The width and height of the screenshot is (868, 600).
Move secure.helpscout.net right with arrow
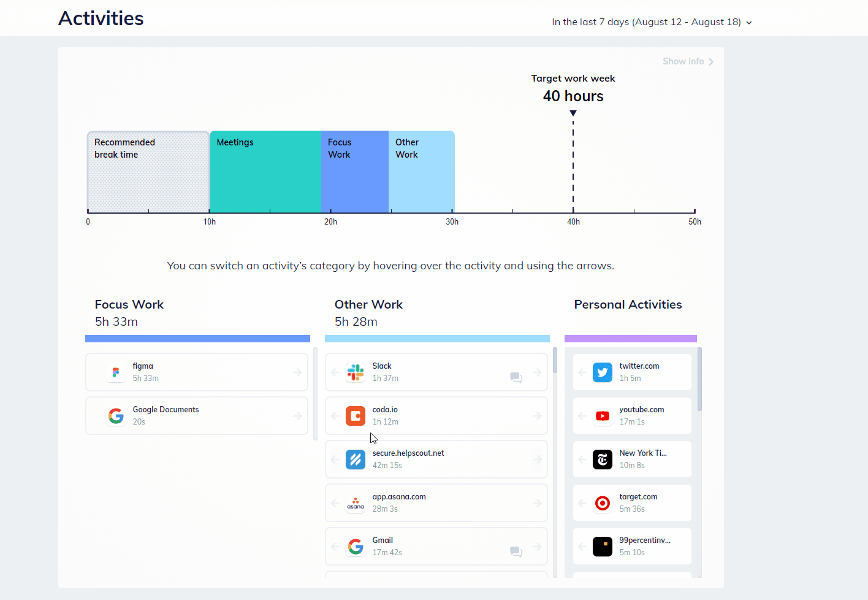click(x=537, y=460)
